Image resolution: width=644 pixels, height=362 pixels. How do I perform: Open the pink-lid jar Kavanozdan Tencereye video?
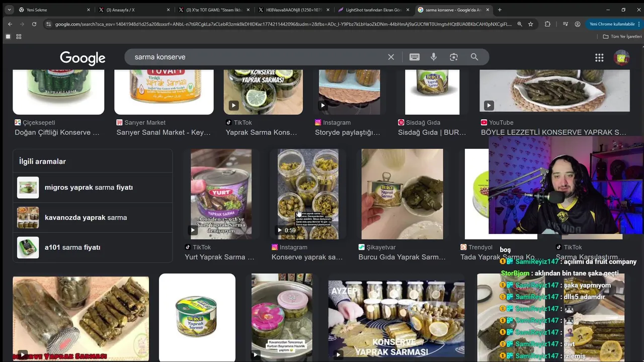coord(282,318)
